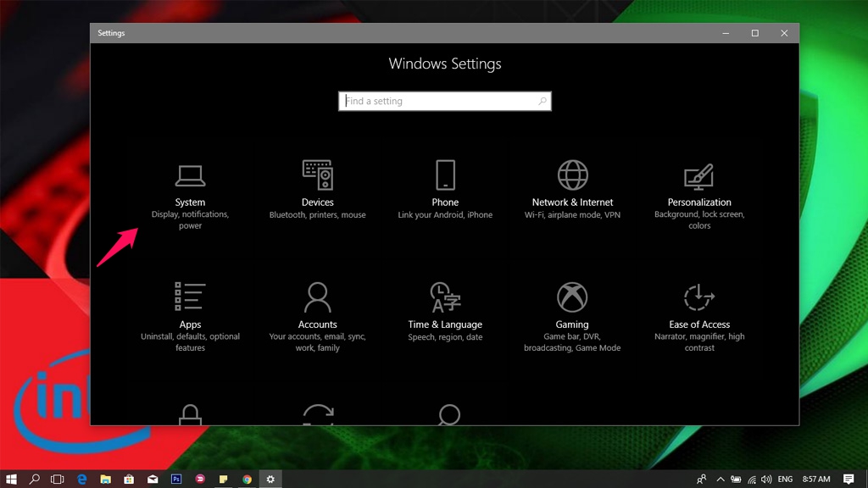
Task: Open the Gaming Xbox icon
Action: coord(572,297)
